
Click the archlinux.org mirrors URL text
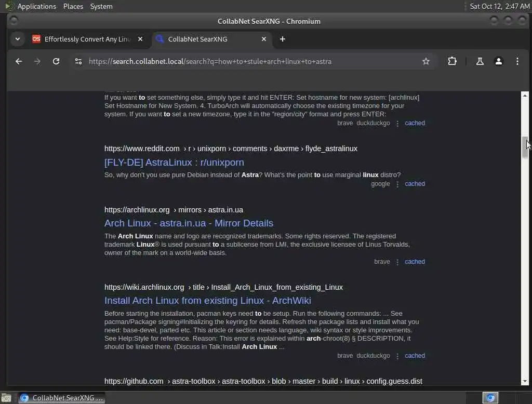174,210
